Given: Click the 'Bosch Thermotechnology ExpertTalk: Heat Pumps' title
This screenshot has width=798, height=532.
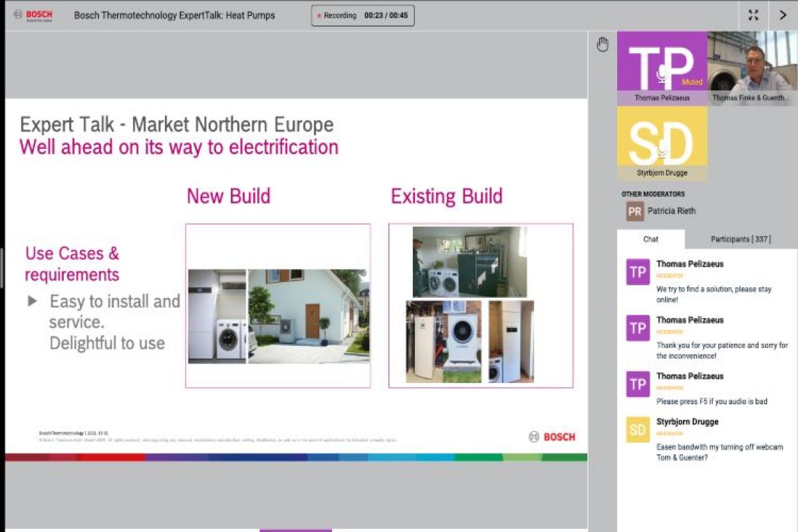Looking at the screenshot, I should click(x=174, y=15).
